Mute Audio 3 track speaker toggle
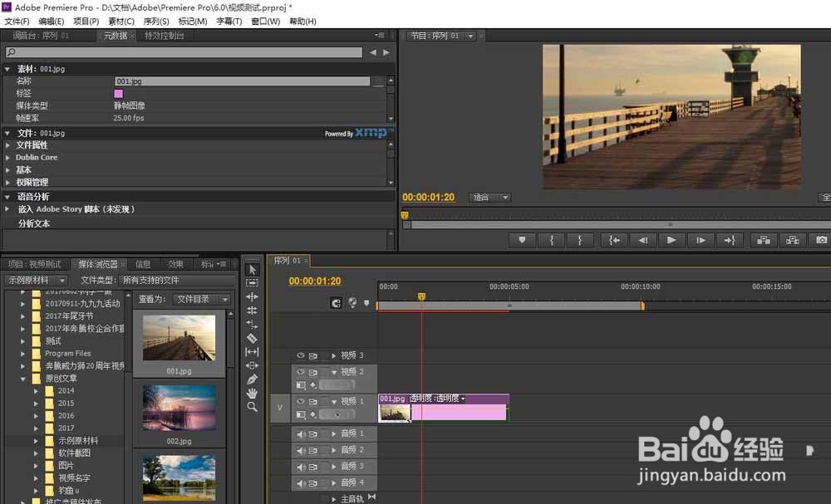 [x=301, y=467]
